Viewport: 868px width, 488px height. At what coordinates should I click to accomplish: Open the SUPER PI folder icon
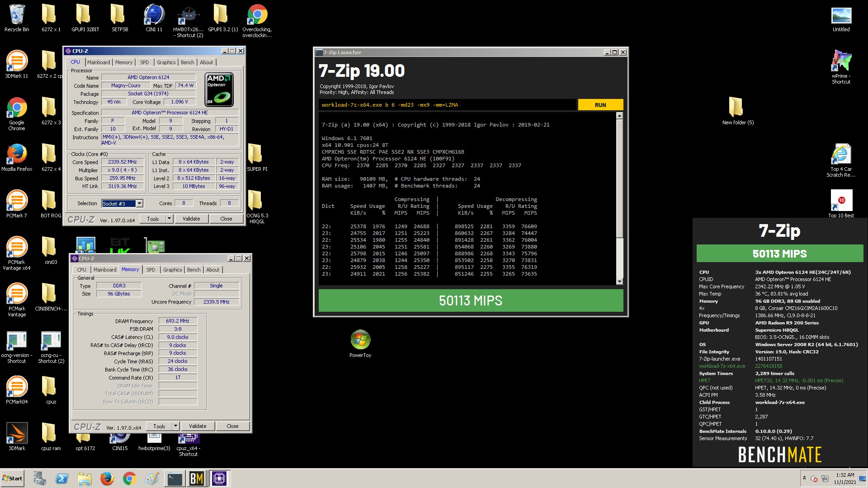pyautogui.click(x=257, y=158)
